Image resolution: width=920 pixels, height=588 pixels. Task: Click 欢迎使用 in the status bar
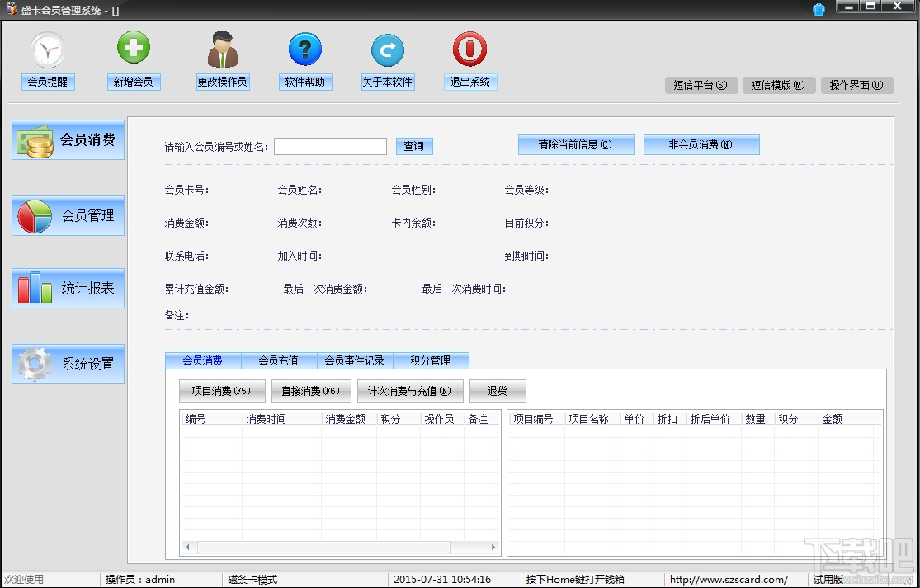(23, 579)
